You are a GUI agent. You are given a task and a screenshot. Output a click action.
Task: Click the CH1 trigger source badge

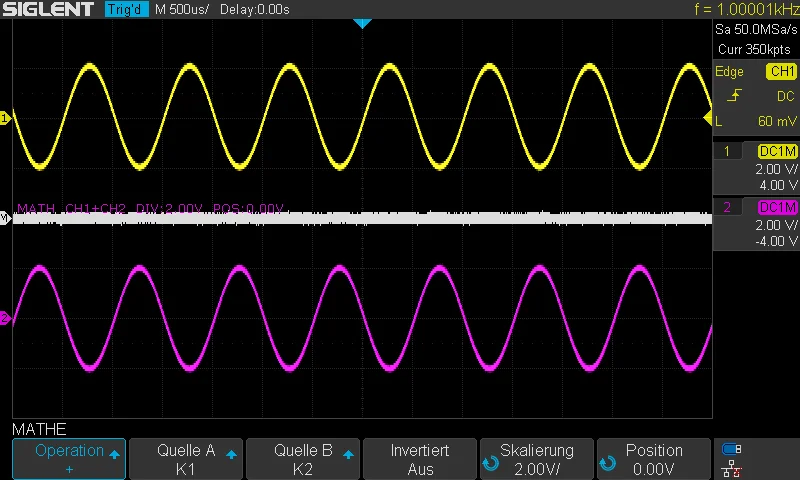780,72
